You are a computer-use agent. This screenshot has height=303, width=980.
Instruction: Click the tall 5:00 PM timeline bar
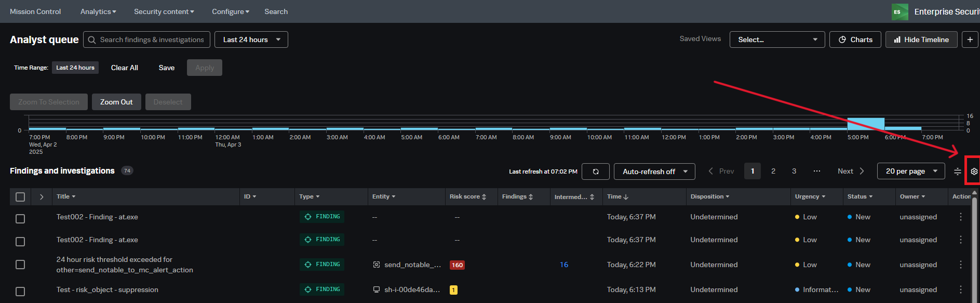point(865,124)
